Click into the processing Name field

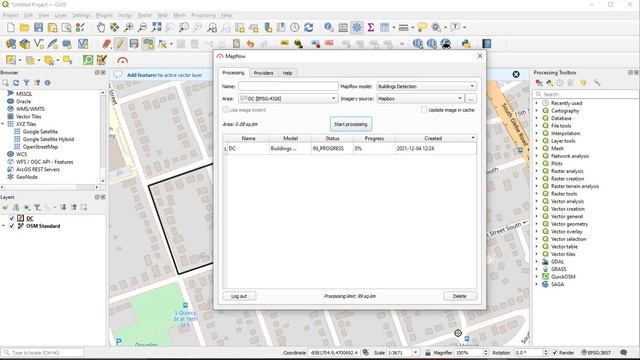288,86
